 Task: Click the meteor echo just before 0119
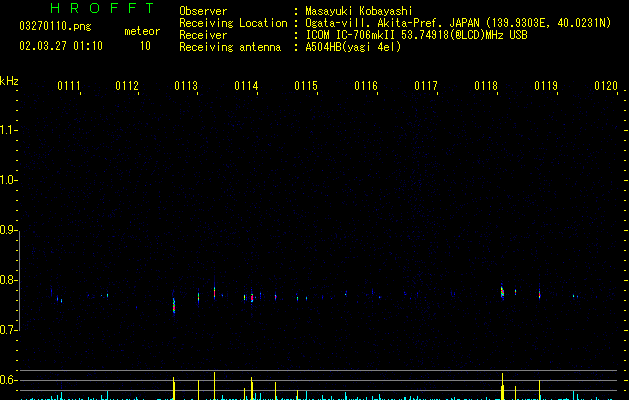pos(540,293)
